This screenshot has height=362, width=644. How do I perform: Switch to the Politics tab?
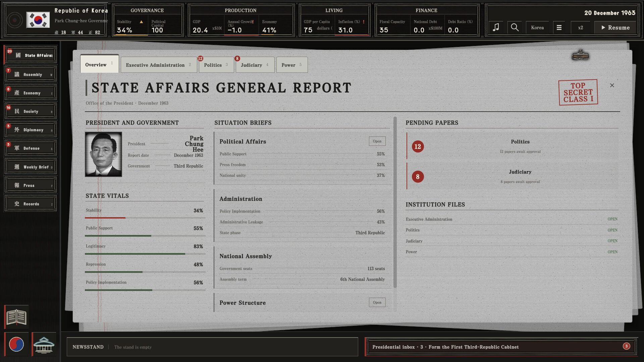pos(216,65)
